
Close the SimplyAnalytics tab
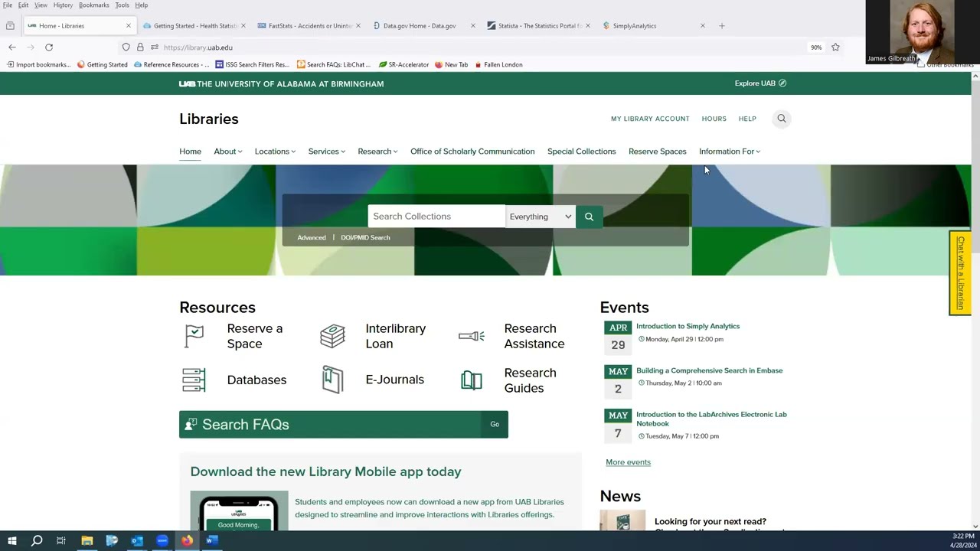tap(702, 26)
